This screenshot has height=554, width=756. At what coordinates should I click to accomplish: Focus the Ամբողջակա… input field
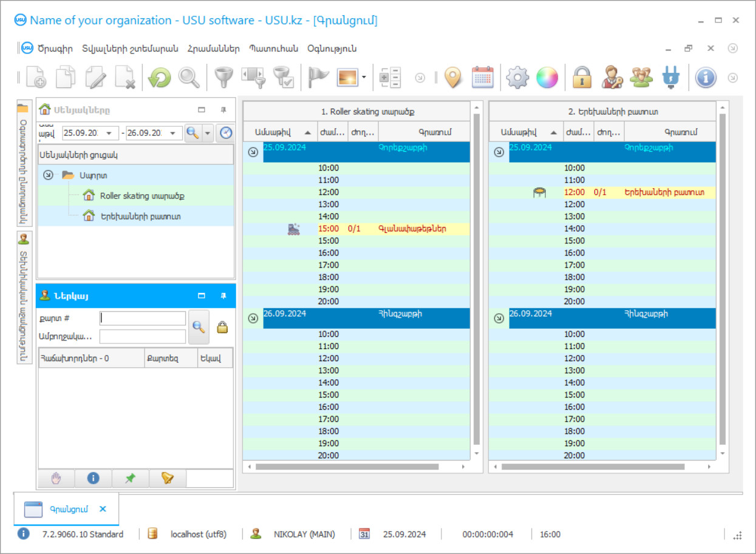pos(143,336)
